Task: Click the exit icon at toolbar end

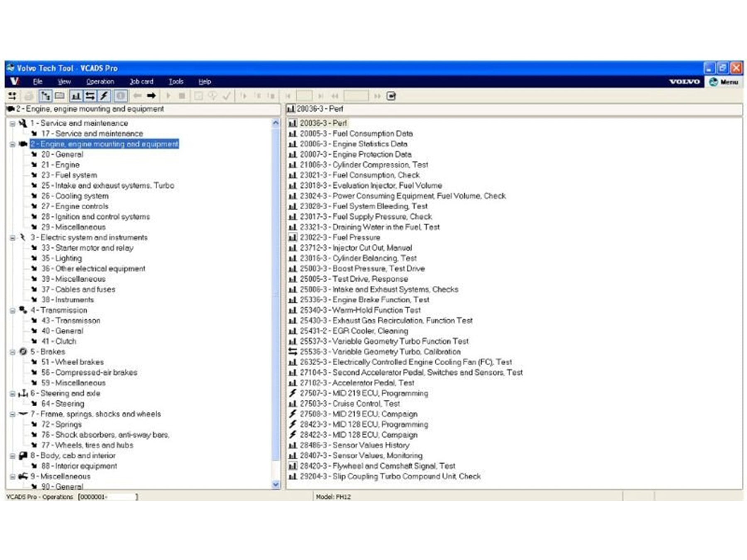Action: [x=391, y=96]
